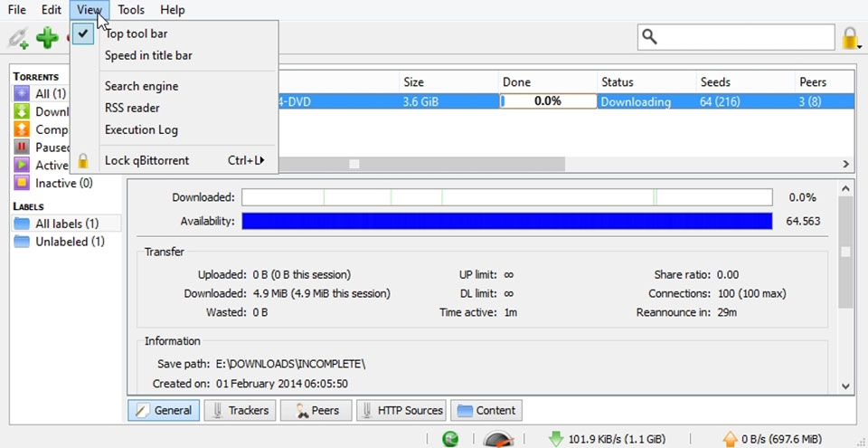This screenshot has height=448, width=868.
Task: Open the Tools menu
Action: [x=130, y=10]
